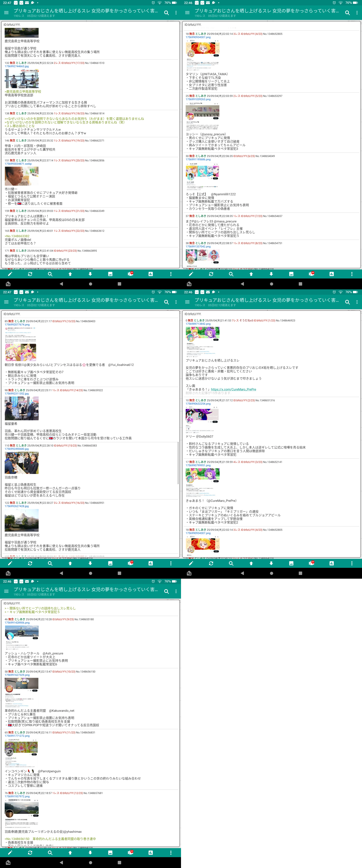362x868 pixels.
Task: Open the x.com/CureMaro_PrePre link
Action: 233,389
